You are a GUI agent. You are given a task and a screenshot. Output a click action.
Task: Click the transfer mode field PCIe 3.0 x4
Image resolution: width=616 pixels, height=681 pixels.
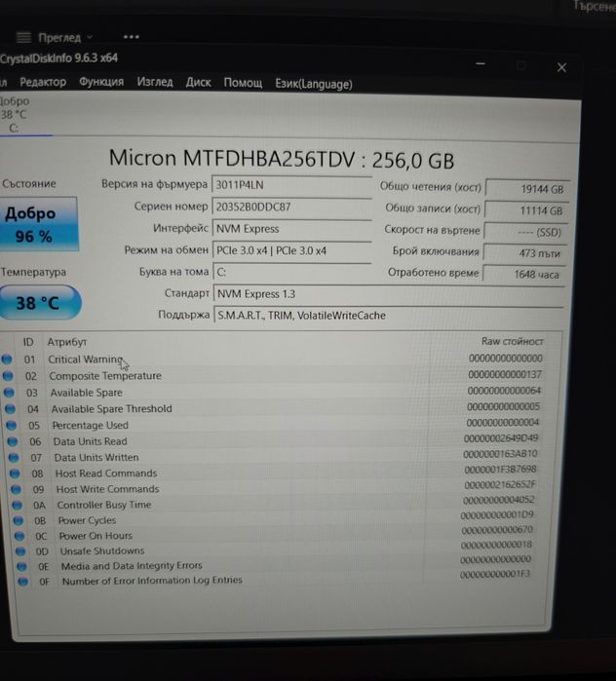tap(292, 250)
